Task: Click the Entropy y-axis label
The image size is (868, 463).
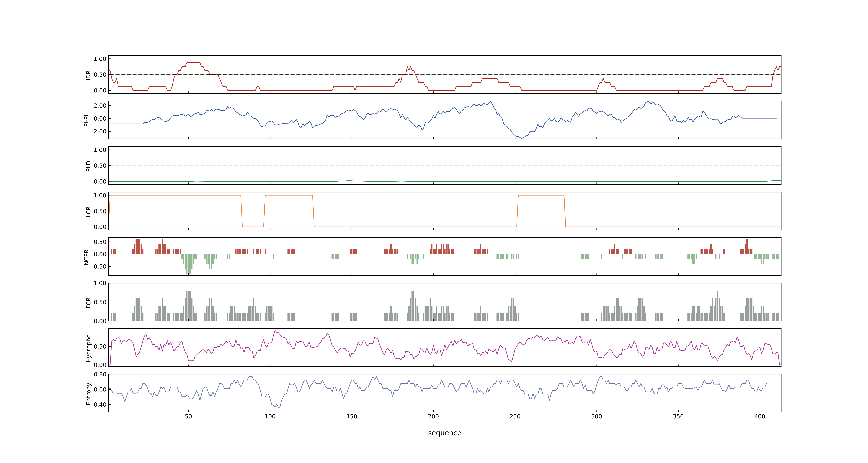Action: (x=88, y=393)
